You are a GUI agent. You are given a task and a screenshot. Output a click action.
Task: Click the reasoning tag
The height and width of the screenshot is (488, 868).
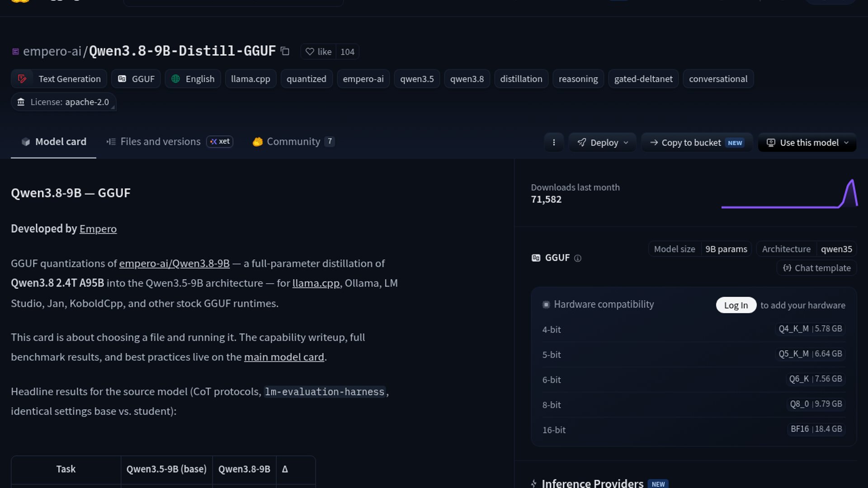tap(578, 79)
